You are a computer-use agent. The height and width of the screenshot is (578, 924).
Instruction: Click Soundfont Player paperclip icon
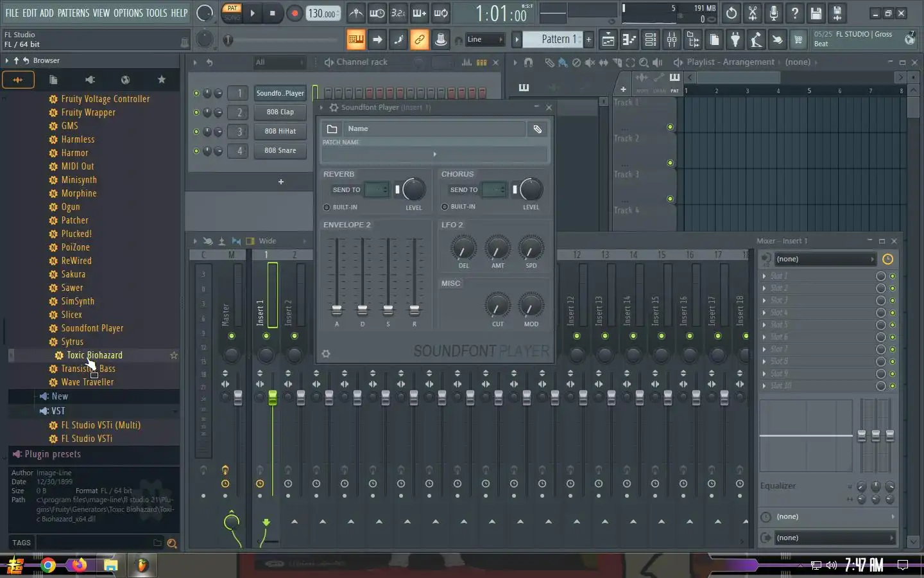(538, 129)
